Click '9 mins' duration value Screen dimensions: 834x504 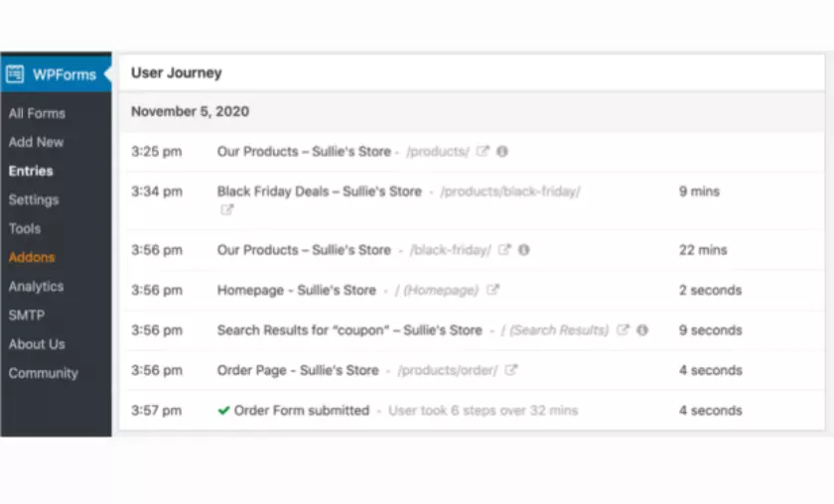(x=699, y=191)
